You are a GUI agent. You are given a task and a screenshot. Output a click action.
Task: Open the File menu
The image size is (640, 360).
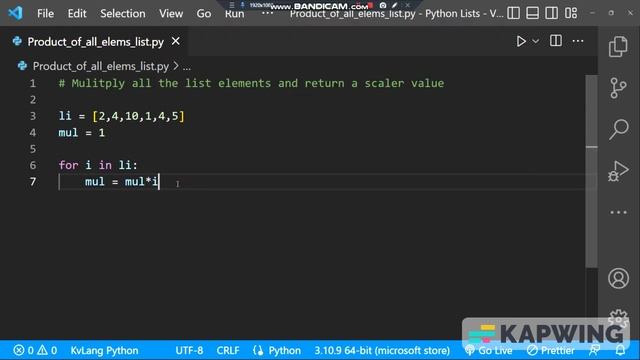coord(45,13)
